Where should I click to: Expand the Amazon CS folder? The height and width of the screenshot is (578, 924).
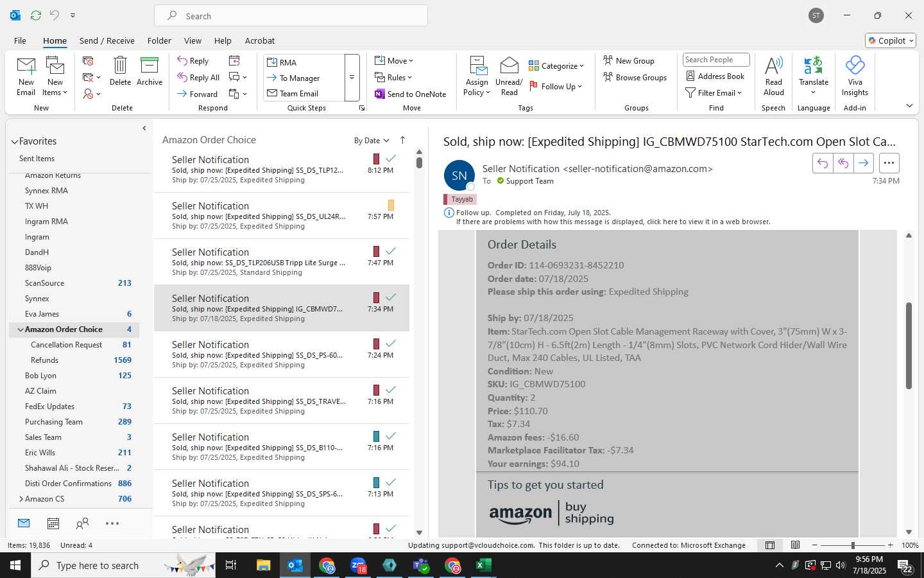(21, 499)
